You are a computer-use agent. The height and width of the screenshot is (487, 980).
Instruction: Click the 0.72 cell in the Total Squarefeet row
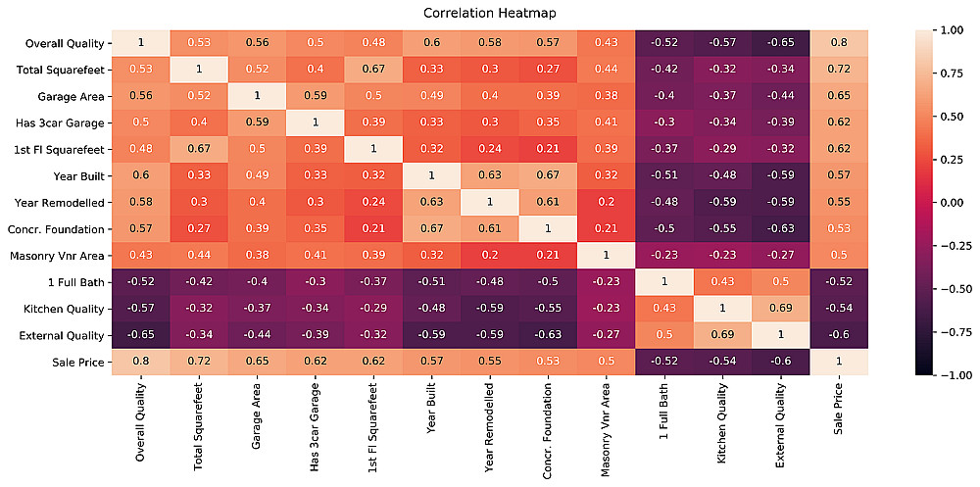pyautogui.click(x=840, y=70)
